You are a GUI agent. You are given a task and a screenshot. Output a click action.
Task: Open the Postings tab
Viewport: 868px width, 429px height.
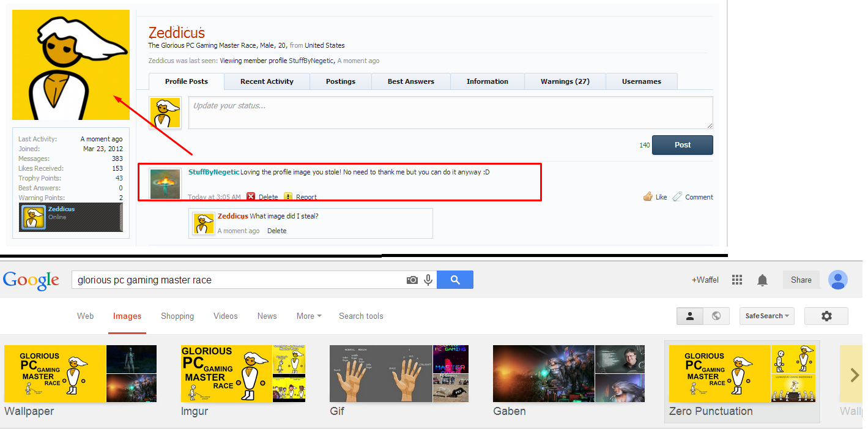tap(341, 81)
